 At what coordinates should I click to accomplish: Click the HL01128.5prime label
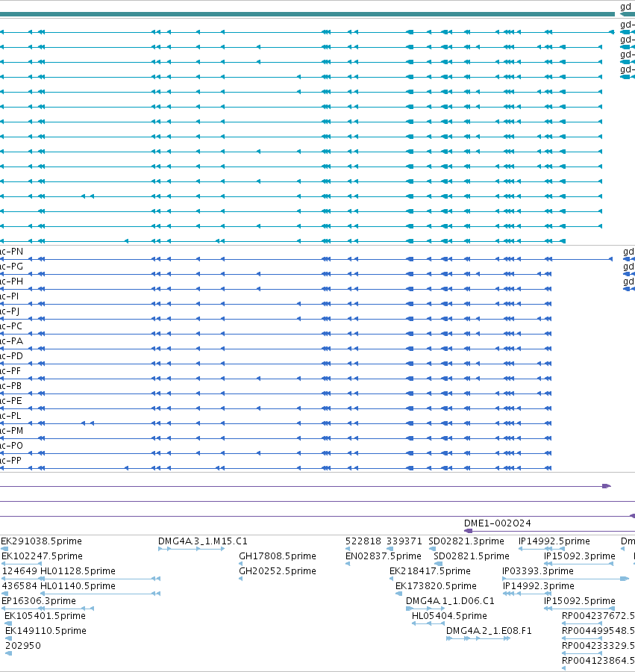click(78, 571)
